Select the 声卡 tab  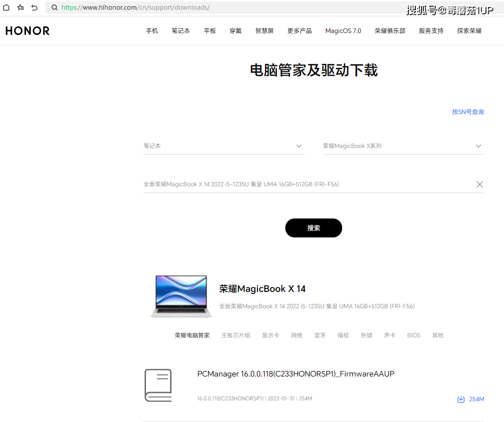click(x=389, y=335)
